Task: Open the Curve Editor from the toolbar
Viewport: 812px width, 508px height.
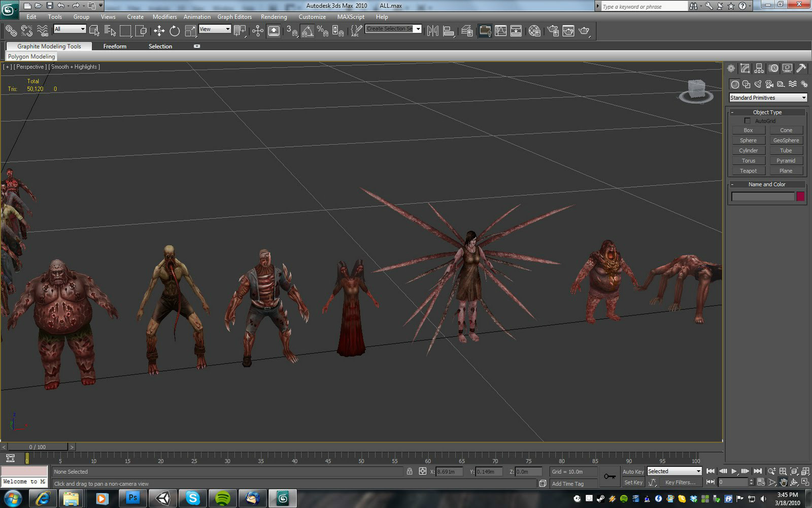Action: click(x=500, y=31)
